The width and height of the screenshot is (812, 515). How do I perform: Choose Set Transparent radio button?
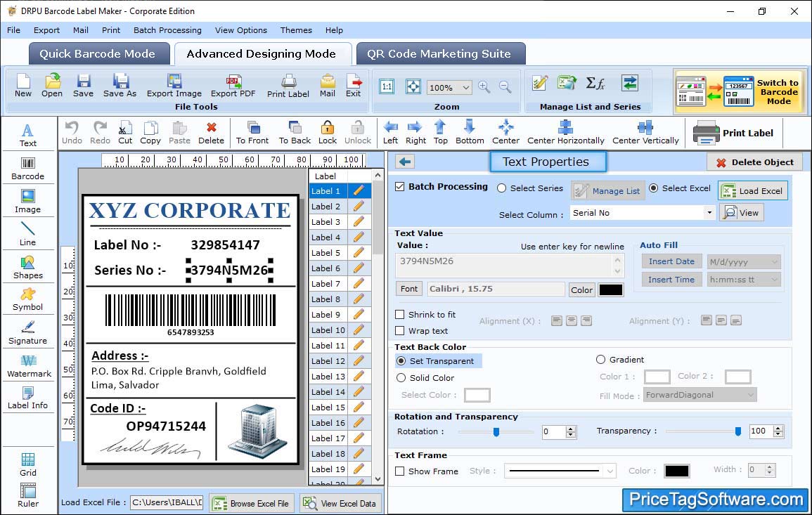[401, 360]
